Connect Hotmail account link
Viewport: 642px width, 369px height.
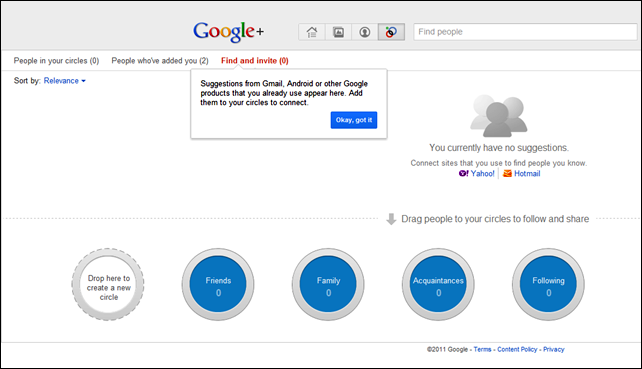(x=527, y=174)
